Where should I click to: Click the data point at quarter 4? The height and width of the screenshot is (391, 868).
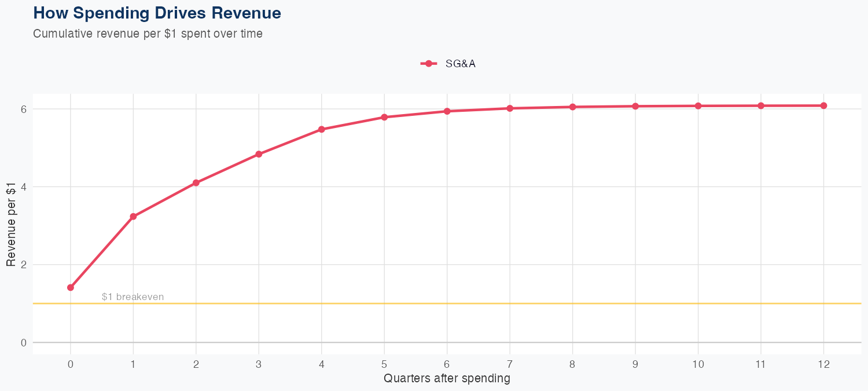click(x=321, y=129)
